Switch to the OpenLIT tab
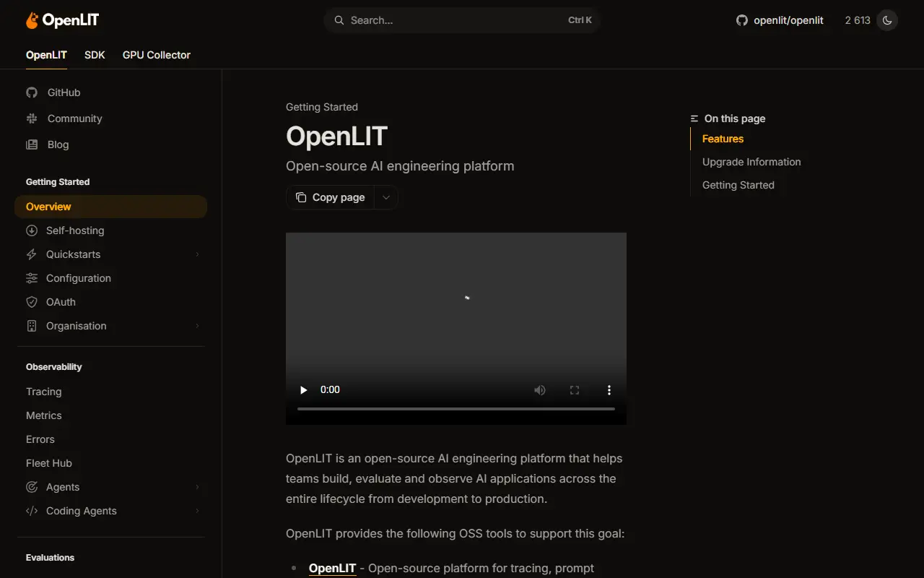Screen dimensions: 924x578 pyautogui.click(x=46, y=55)
